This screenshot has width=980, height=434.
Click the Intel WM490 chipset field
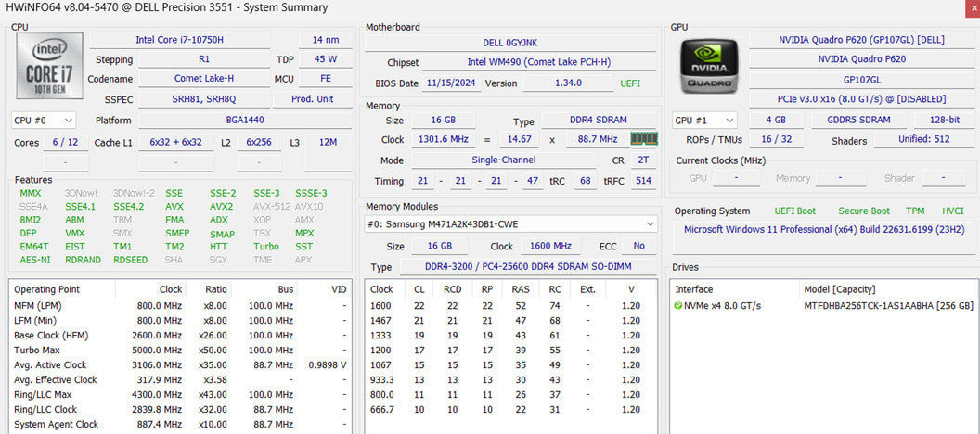[x=539, y=62]
